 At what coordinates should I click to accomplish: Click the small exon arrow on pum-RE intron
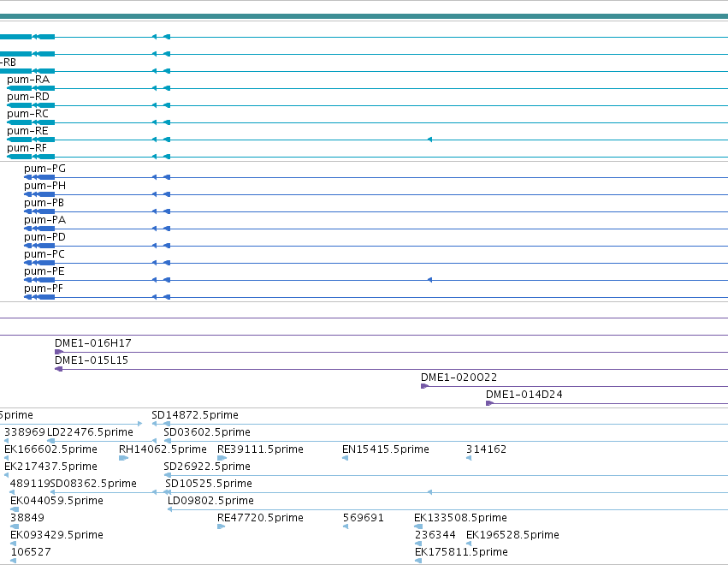[430, 140]
